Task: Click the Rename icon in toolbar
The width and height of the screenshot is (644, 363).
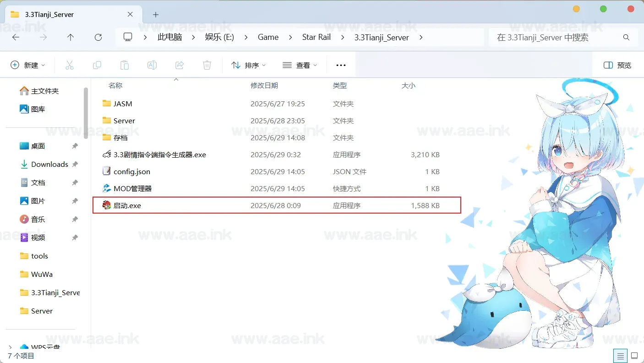Action: (x=152, y=65)
